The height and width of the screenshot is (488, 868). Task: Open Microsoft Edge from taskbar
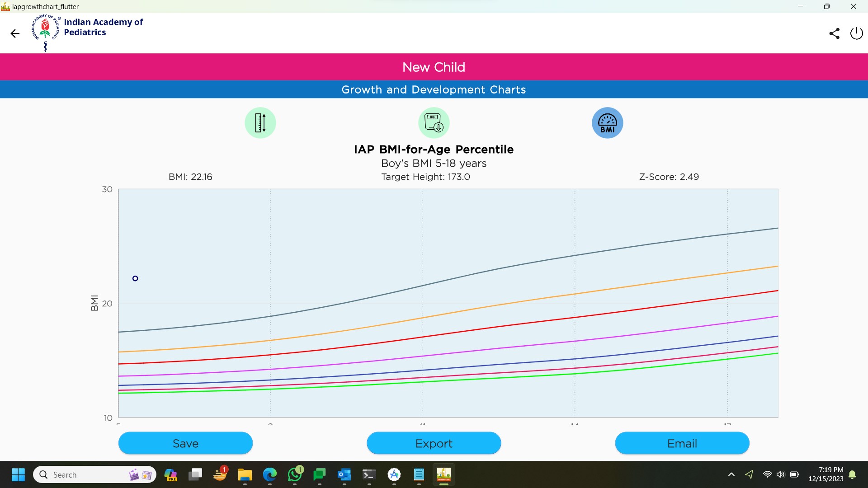tap(270, 474)
